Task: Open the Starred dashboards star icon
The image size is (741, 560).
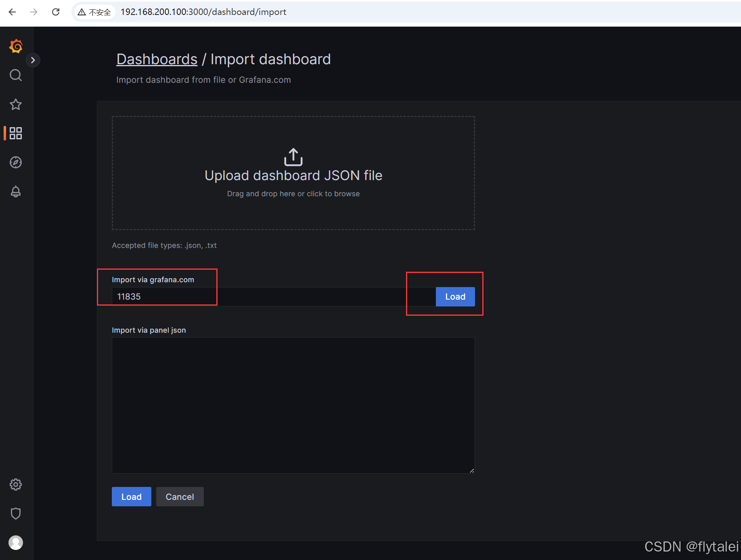Action: coord(16,104)
